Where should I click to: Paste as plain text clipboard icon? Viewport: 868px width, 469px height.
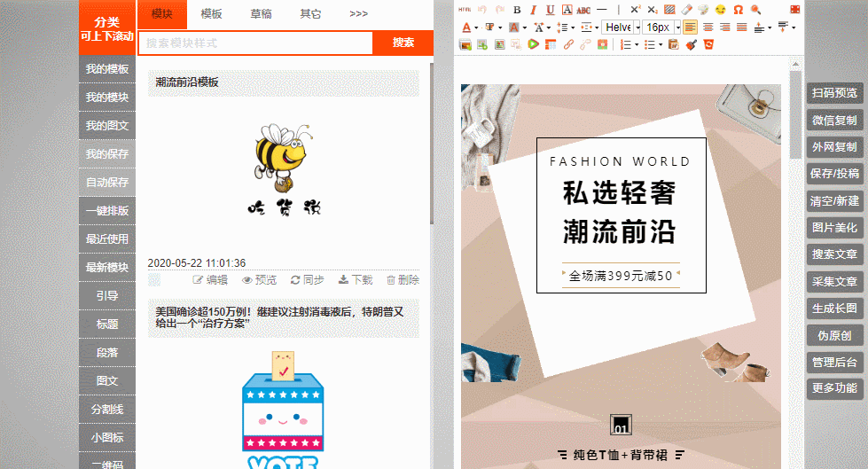pos(674,44)
